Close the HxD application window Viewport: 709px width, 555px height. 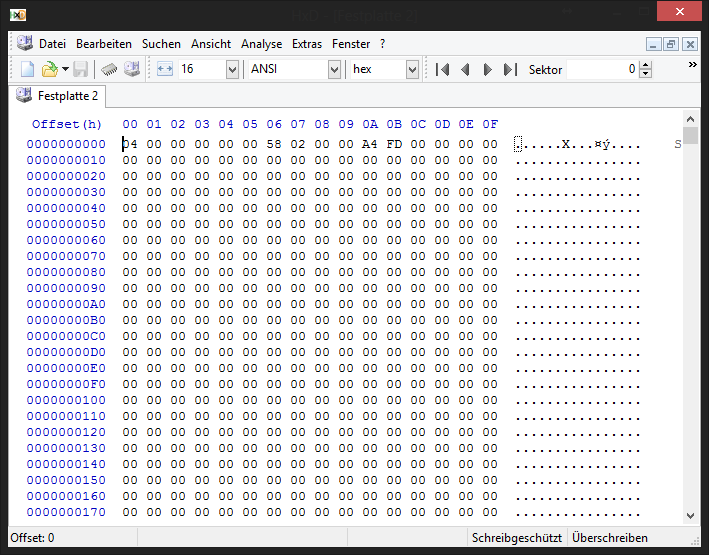click(680, 11)
